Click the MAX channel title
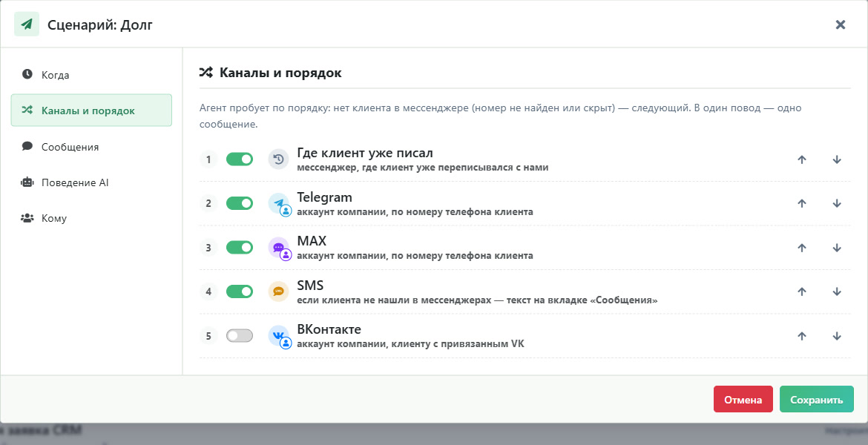868x445 pixels. (x=312, y=241)
